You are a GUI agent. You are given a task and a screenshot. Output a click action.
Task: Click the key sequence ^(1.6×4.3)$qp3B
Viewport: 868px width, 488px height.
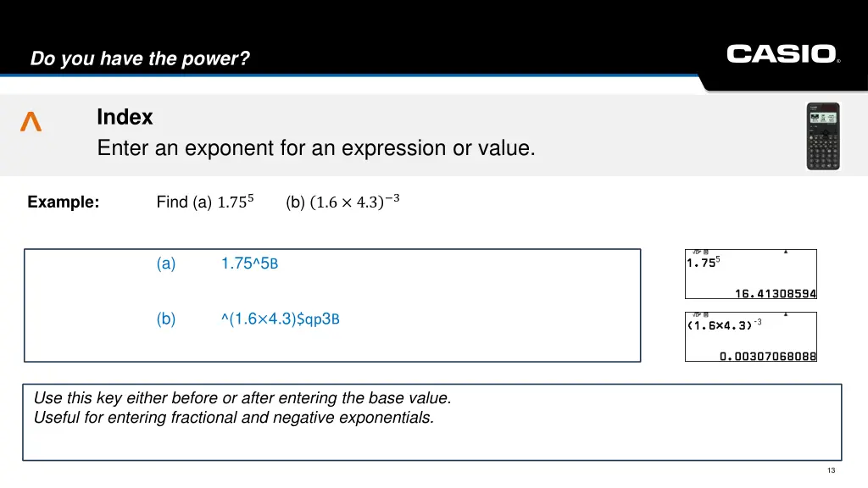click(x=280, y=319)
